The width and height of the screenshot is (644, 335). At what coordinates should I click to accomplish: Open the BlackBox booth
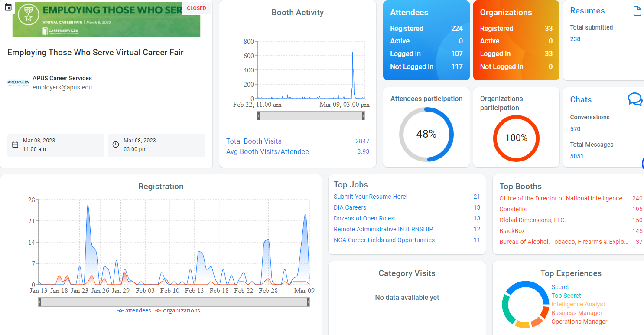coord(512,231)
